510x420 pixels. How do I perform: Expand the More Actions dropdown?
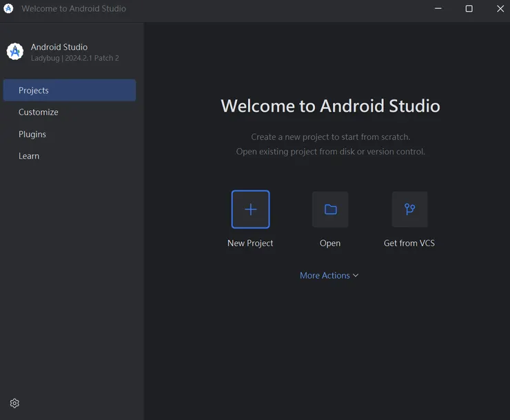[325, 275]
